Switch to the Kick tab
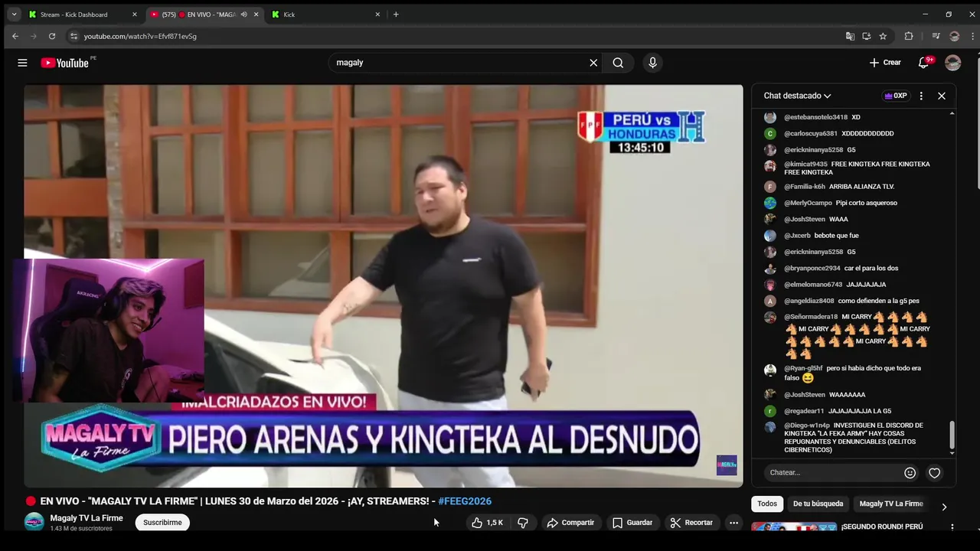This screenshot has width=980, height=551. [x=325, y=15]
